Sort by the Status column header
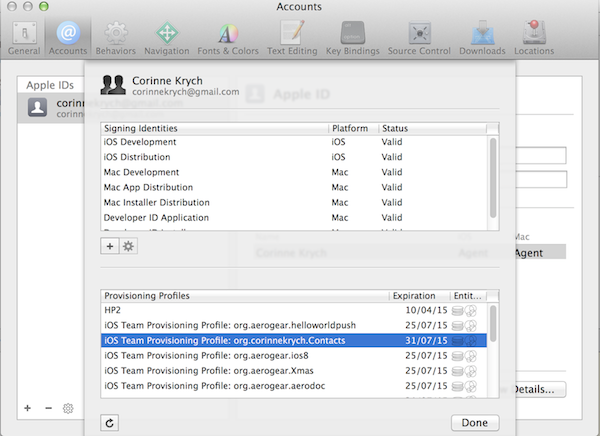Screen dimensions: 600x436 point(432,128)
